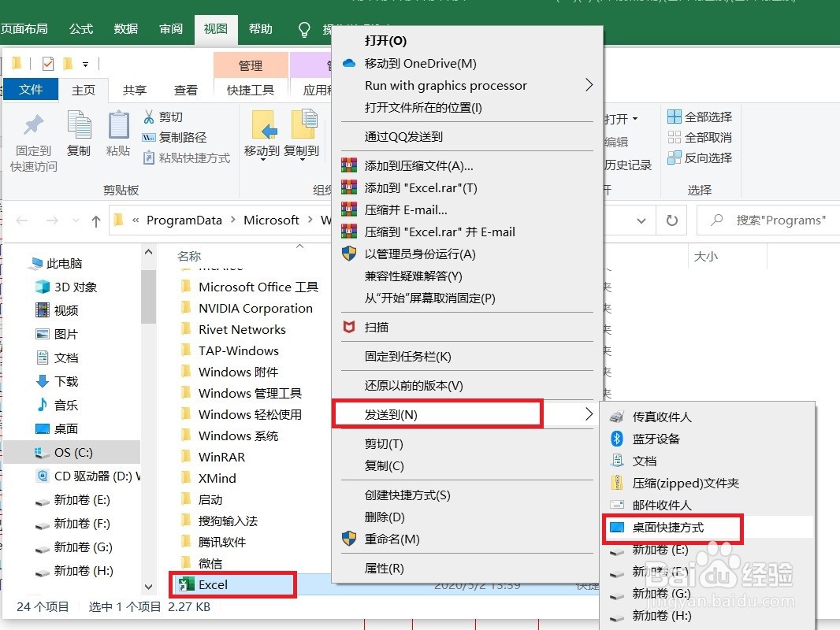Click the Excel tell-me lightbulb icon
This screenshot has width=840, height=630.
(x=303, y=29)
